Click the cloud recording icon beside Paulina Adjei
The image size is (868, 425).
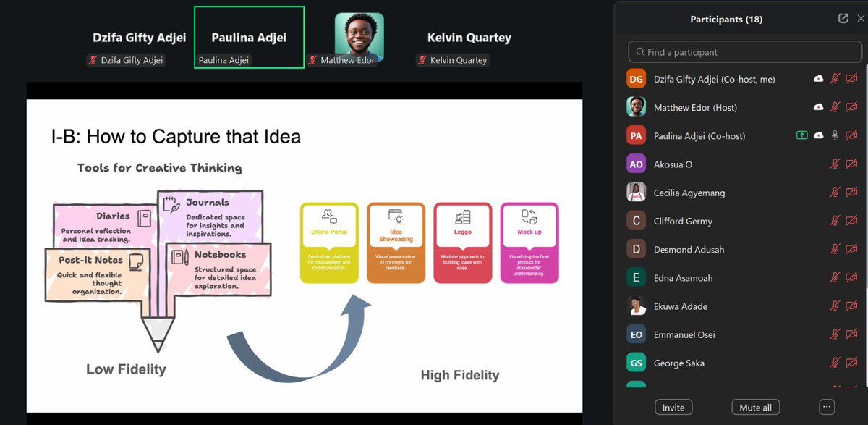coord(818,135)
